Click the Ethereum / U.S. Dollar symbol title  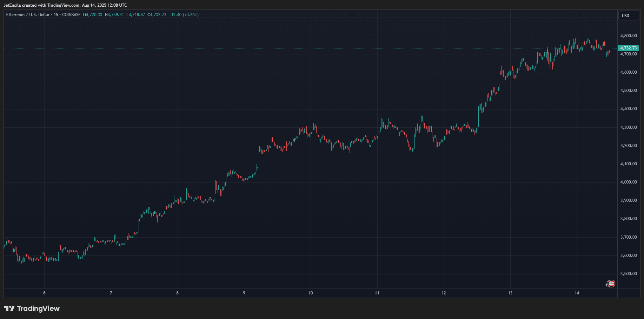[x=28, y=15]
